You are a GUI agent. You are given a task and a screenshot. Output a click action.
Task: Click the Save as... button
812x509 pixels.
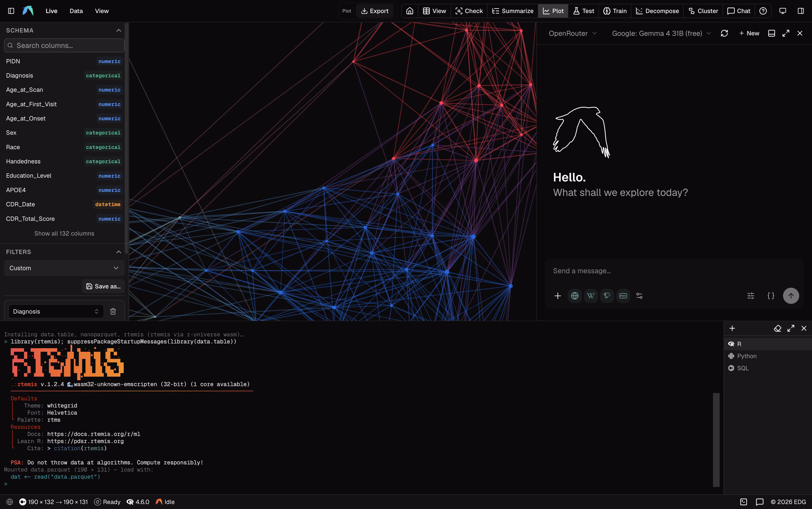pos(104,286)
